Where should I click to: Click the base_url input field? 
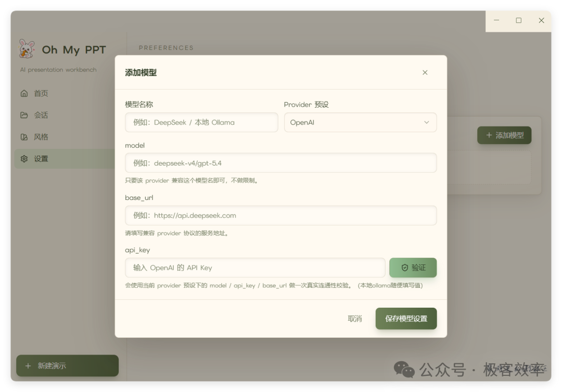click(x=280, y=215)
